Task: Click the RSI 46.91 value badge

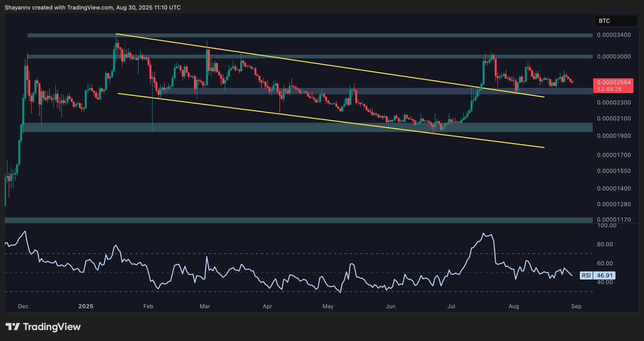Action: pyautogui.click(x=604, y=275)
